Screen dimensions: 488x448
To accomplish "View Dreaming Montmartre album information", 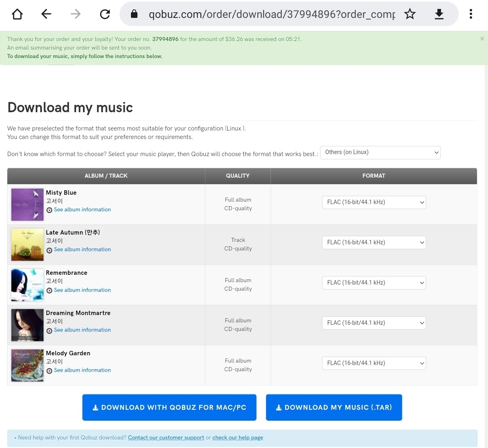I will 82,330.
